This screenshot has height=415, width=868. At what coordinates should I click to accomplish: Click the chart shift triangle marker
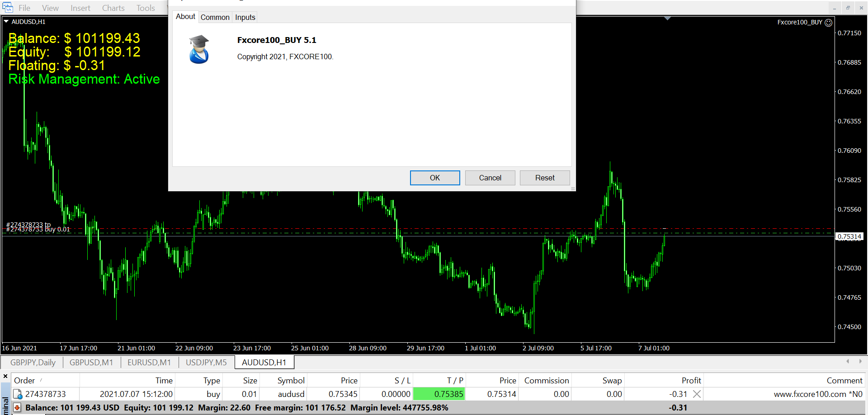tap(667, 19)
